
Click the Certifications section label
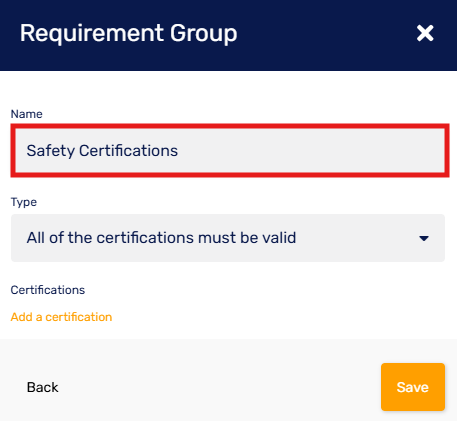tap(48, 290)
